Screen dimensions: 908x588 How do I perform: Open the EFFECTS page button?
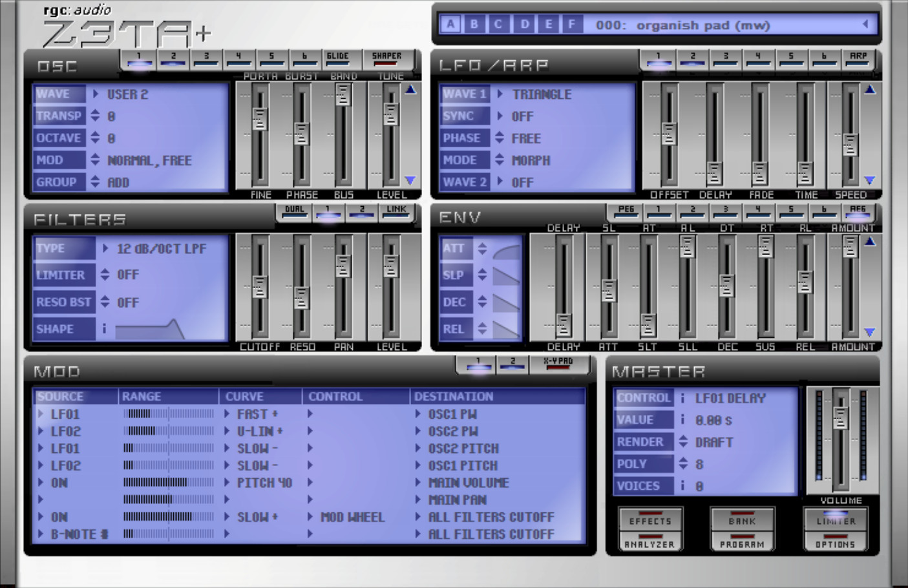(651, 519)
